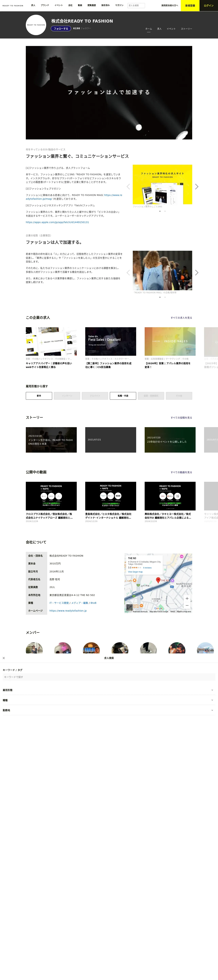Click すべての動画を見る link

[x=181, y=472]
